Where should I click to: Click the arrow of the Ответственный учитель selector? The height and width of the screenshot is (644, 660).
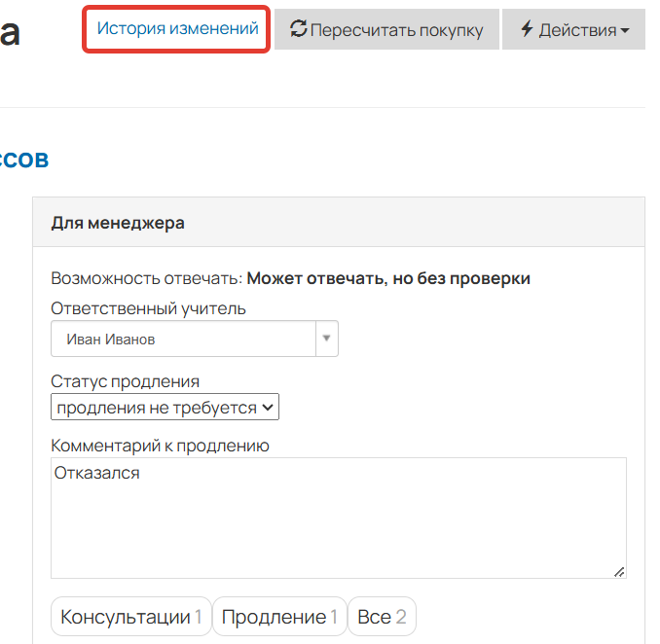327,339
